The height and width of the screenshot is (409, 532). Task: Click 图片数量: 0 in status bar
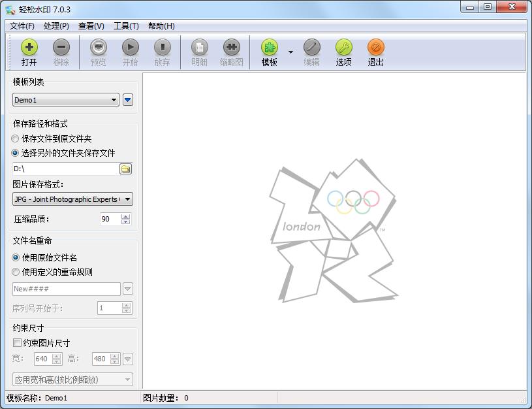[x=166, y=398]
